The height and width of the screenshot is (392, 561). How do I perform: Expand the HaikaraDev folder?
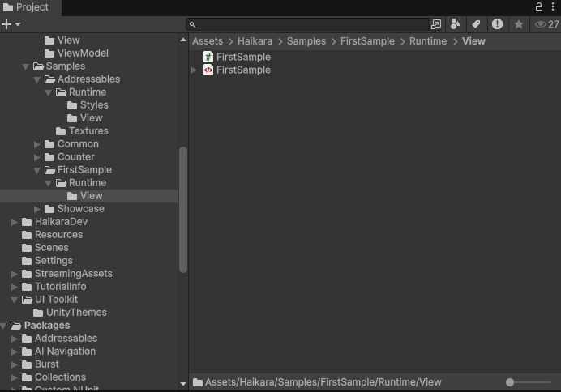(x=15, y=222)
